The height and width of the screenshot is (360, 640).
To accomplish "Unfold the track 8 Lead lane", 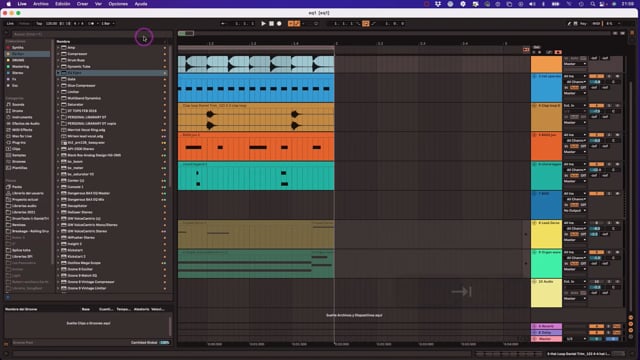I will pyautogui.click(x=534, y=223).
